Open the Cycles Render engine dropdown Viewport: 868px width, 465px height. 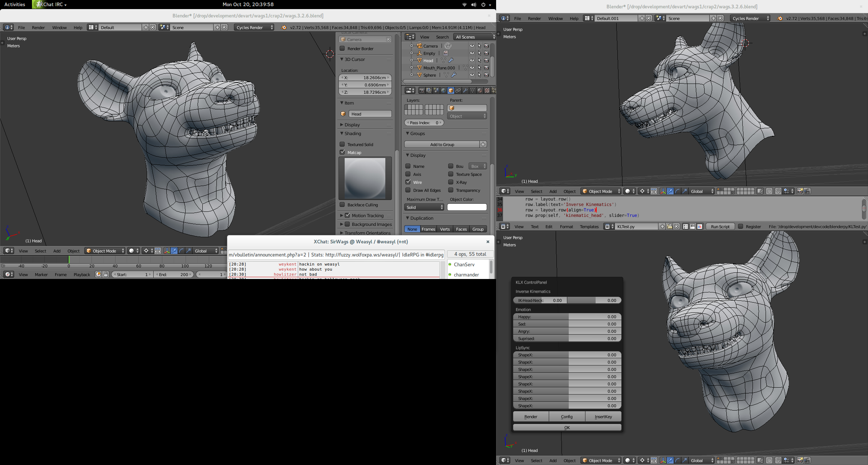[x=254, y=28]
